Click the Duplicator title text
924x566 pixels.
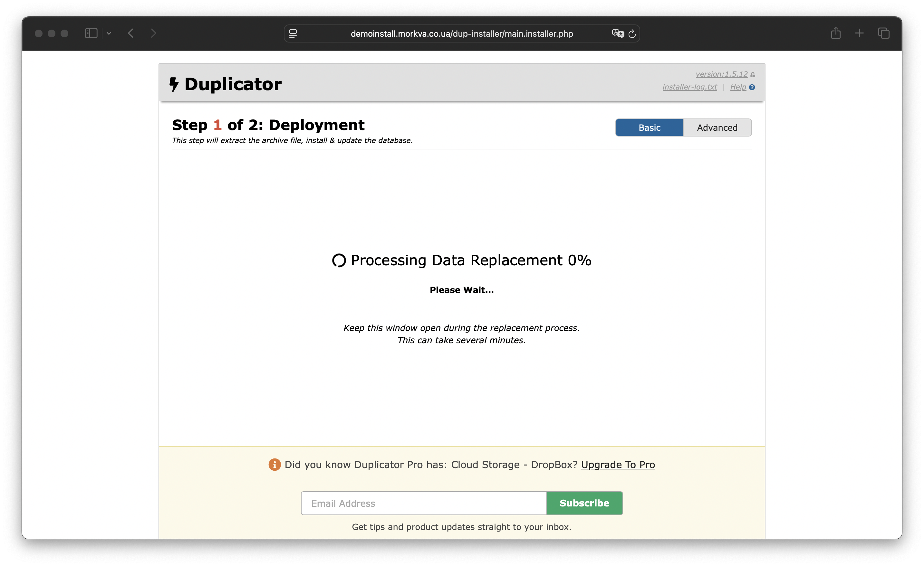[x=233, y=84]
